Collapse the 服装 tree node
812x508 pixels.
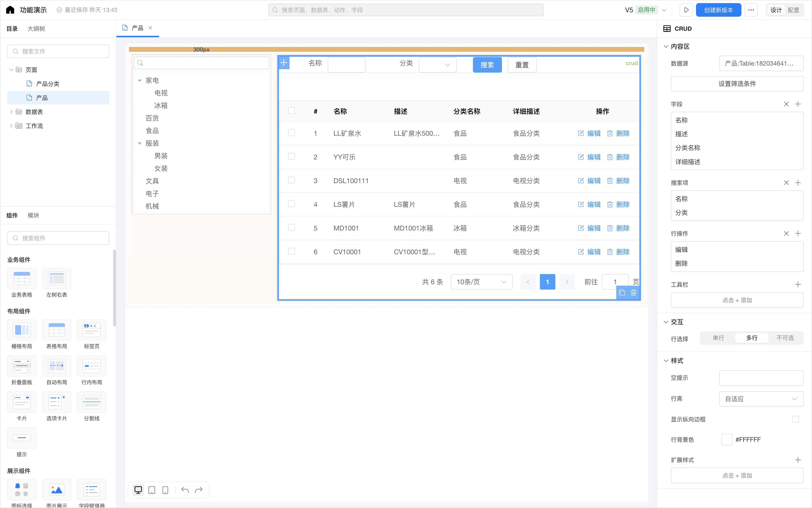[x=140, y=143]
